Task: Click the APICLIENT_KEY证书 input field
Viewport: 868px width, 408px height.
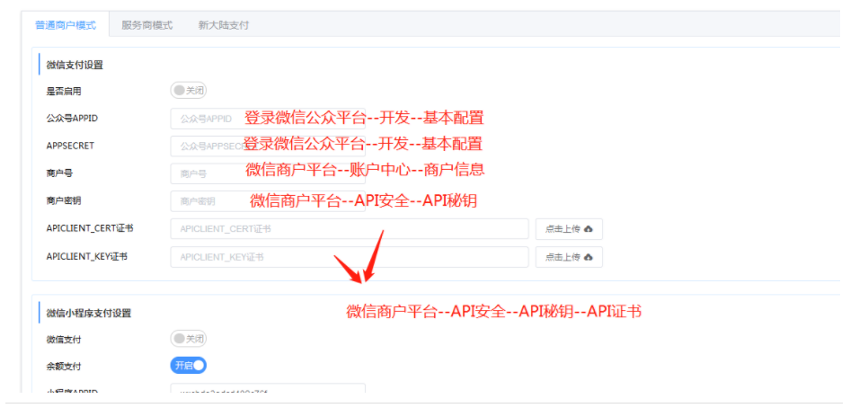Action: click(350, 257)
